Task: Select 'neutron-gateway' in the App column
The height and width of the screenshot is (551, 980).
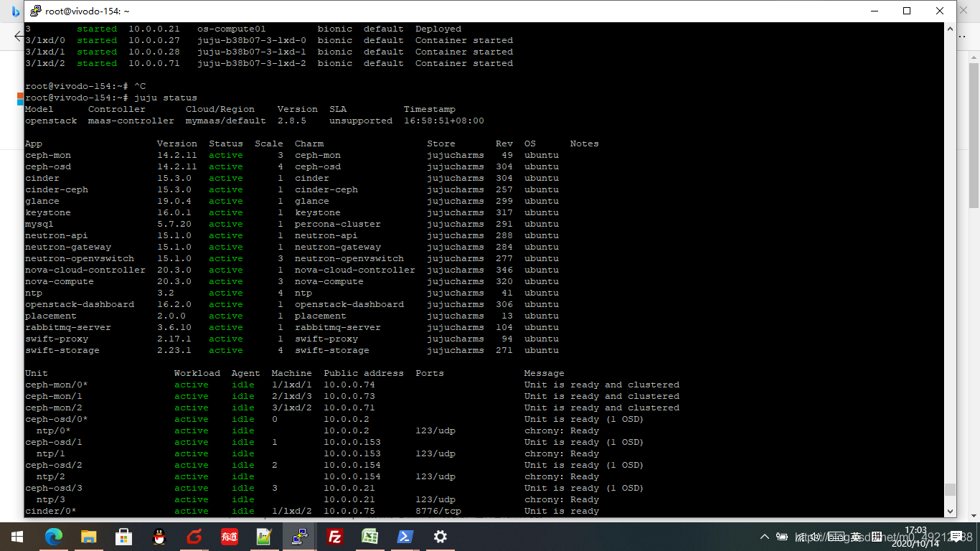Action: [68, 247]
